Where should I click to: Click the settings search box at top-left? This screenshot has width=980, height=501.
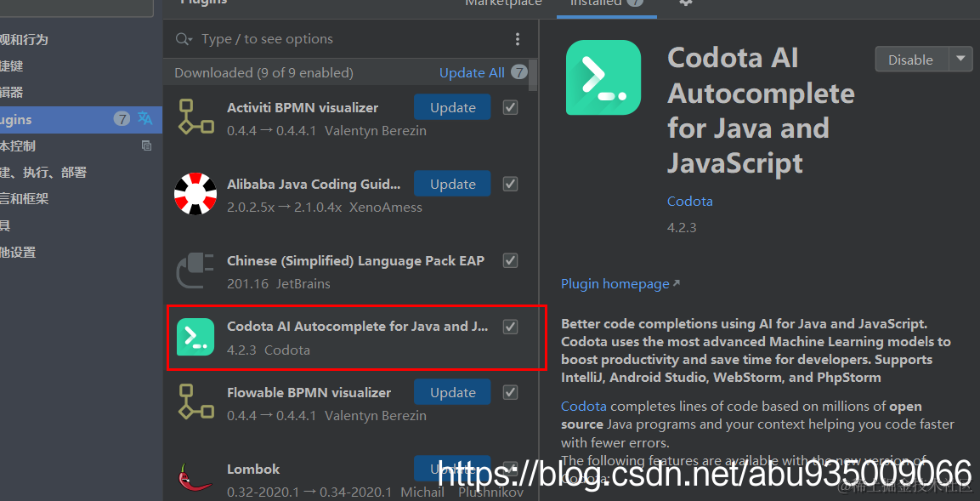(x=76, y=8)
